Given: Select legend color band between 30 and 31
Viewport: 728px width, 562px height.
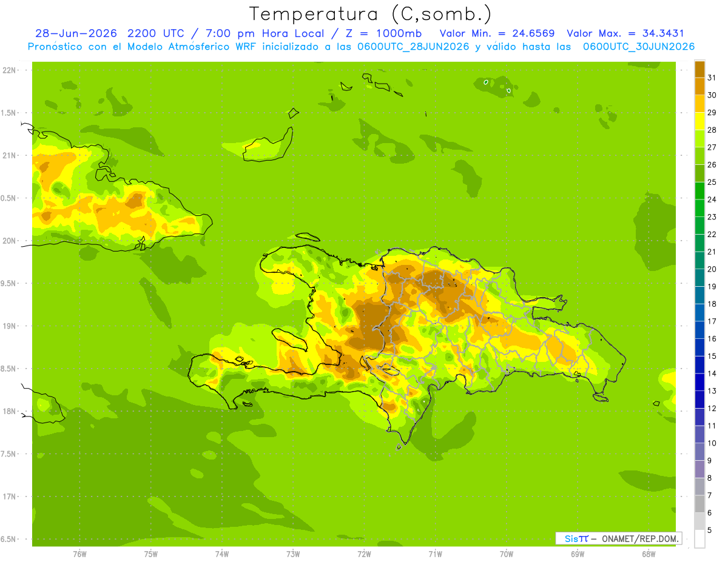Looking at the screenshot, I should click(699, 86).
